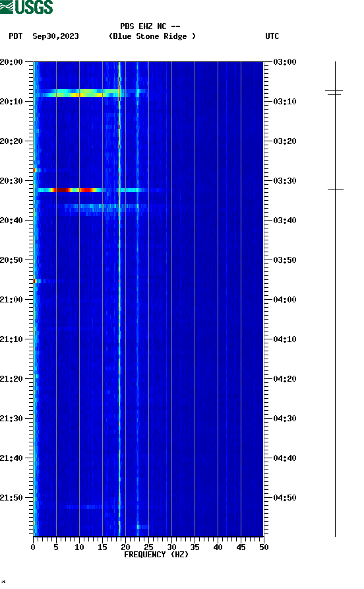This screenshot has height=589, width=364.
Task: Click the 03:50 UTC time label
Action: click(x=285, y=260)
